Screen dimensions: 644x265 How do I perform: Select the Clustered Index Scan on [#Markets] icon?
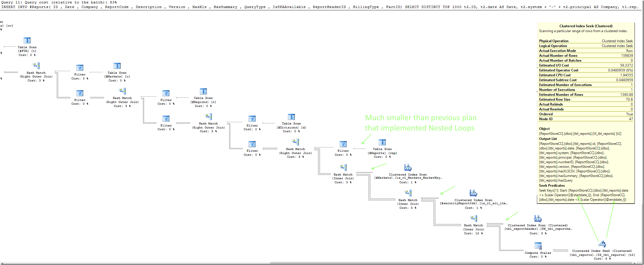pyautogui.click(x=408, y=167)
